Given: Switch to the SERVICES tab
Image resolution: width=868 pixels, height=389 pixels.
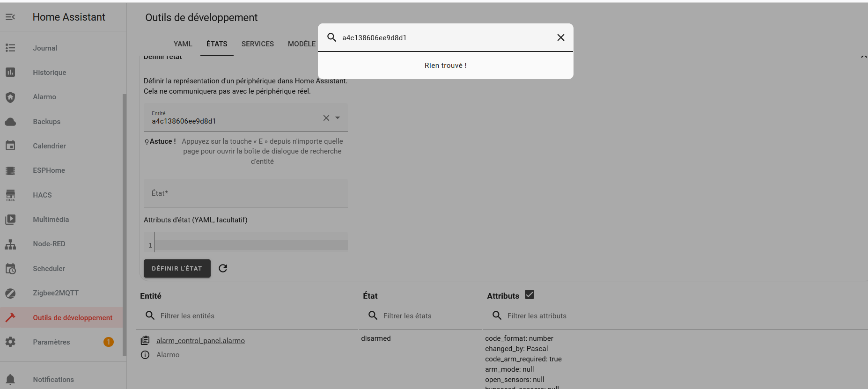Looking at the screenshot, I should [257, 44].
